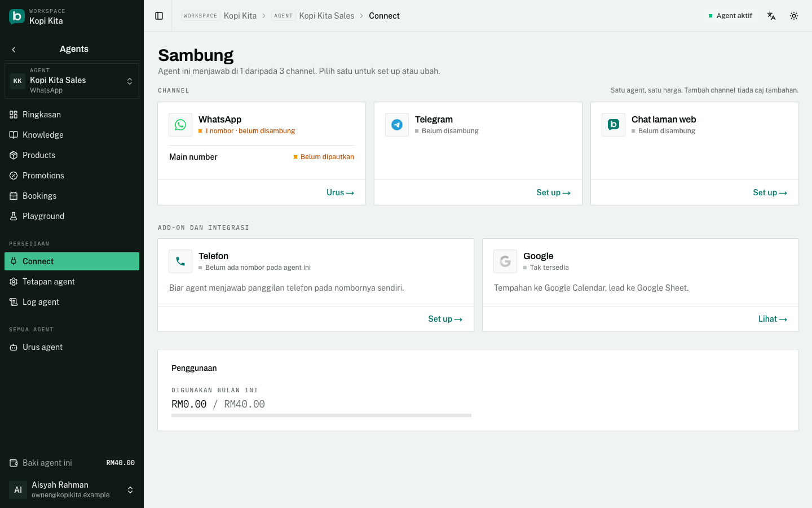The width and height of the screenshot is (812, 508).
Task: Open Bookings in the sidebar
Action: click(x=72, y=196)
